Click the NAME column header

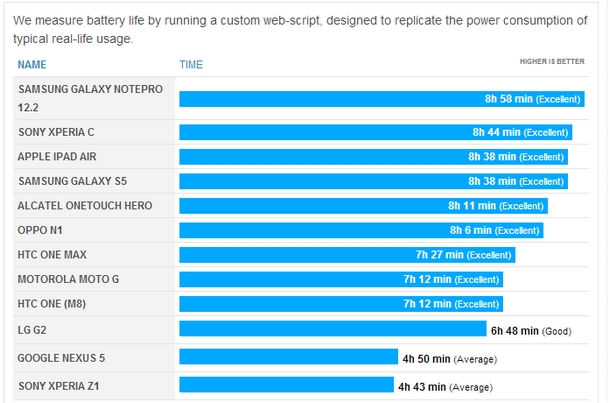tap(32, 65)
